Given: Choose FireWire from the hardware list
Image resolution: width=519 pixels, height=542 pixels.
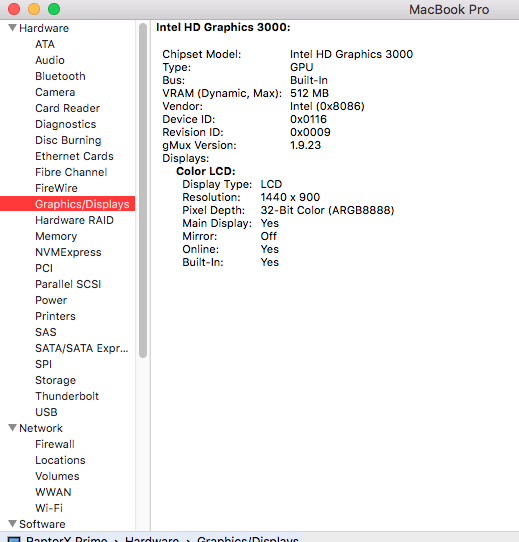Looking at the screenshot, I should 56,188.
